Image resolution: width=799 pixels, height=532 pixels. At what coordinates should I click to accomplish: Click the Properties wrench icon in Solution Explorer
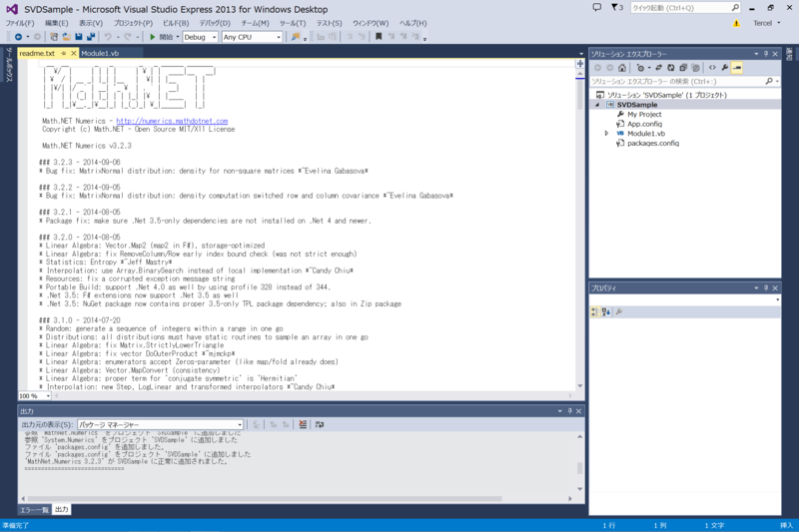click(725, 68)
